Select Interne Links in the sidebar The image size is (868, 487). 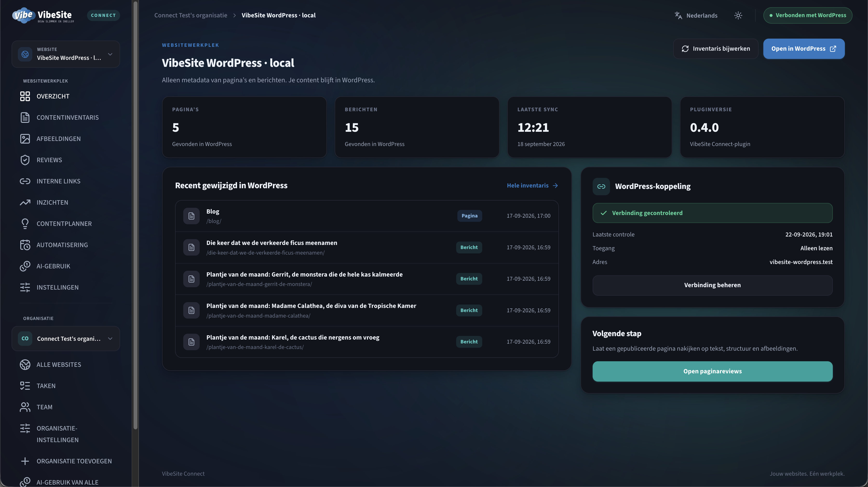point(66,181)
